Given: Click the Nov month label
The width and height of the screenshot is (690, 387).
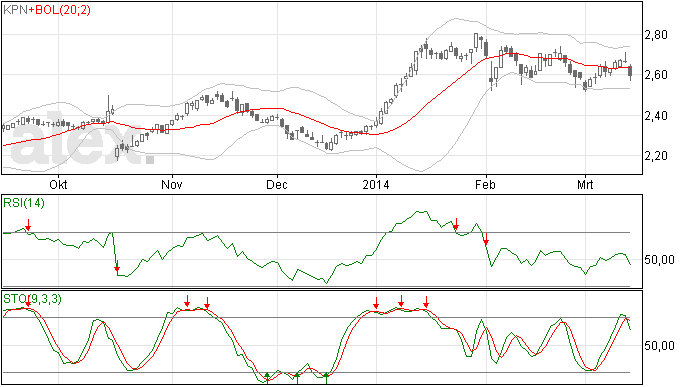Looking at the screenshot, I should (172, 184).
